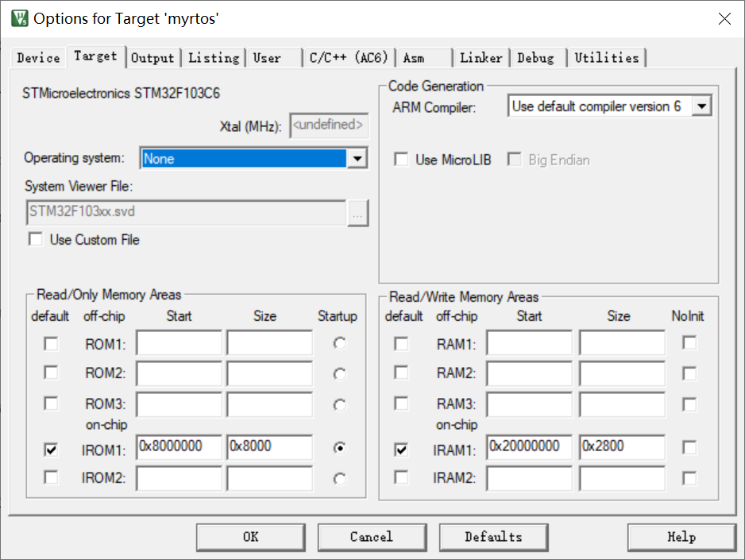
Task: Toggle Big Endian checkbox
Action: click(x=514, y=159)
